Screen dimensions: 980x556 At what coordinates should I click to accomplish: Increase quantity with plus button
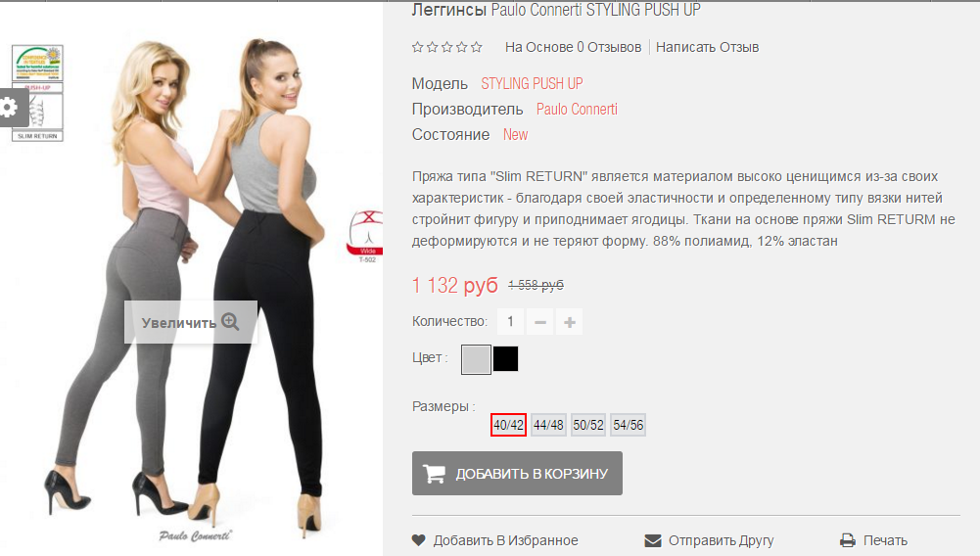point(570,322)
